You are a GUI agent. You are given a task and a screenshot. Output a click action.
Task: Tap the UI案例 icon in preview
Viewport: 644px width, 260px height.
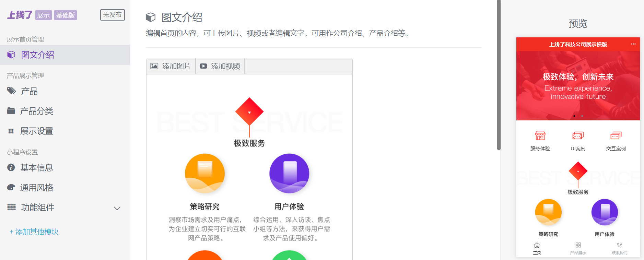tap(578, 135)
